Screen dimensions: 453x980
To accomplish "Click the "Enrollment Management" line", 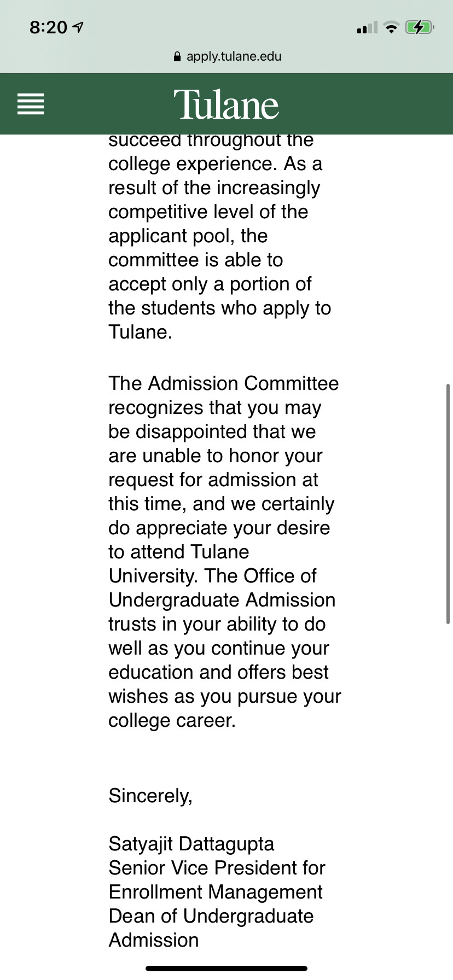I will coord(216,892).
